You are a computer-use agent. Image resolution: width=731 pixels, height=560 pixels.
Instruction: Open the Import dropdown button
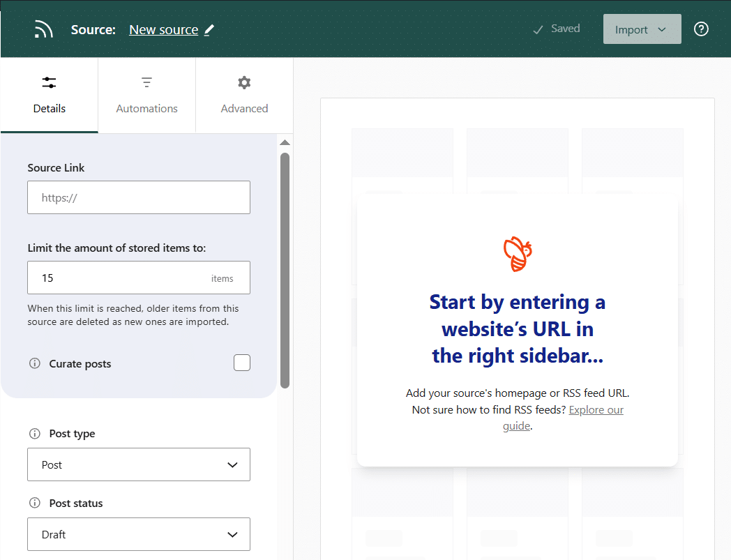(x=642, y=29)
